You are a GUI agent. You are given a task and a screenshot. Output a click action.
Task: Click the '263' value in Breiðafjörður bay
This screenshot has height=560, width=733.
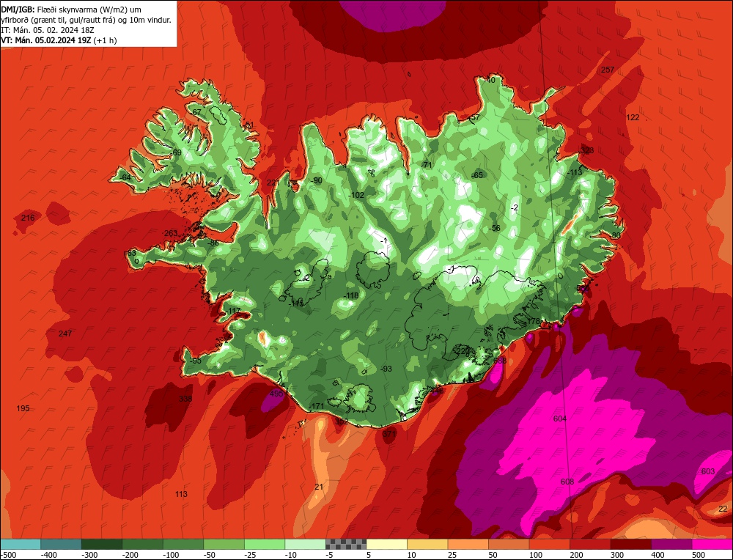(x=171, y=233)
